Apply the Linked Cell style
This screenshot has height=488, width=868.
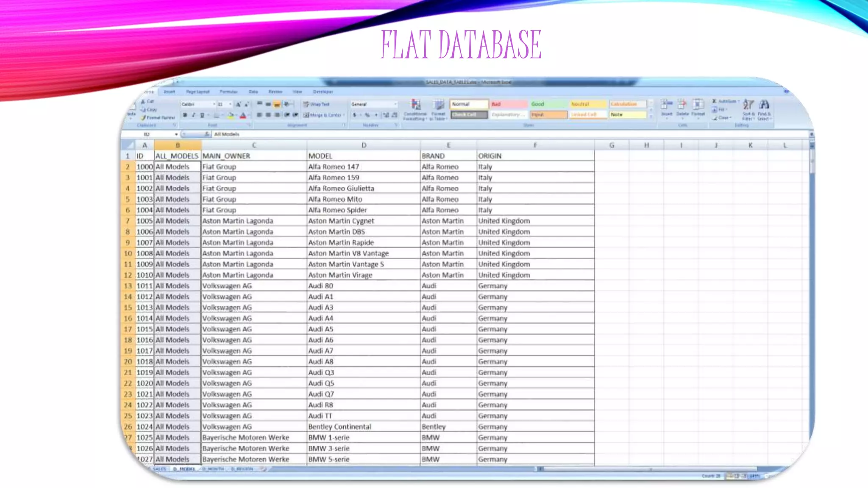tap(588, 115)
